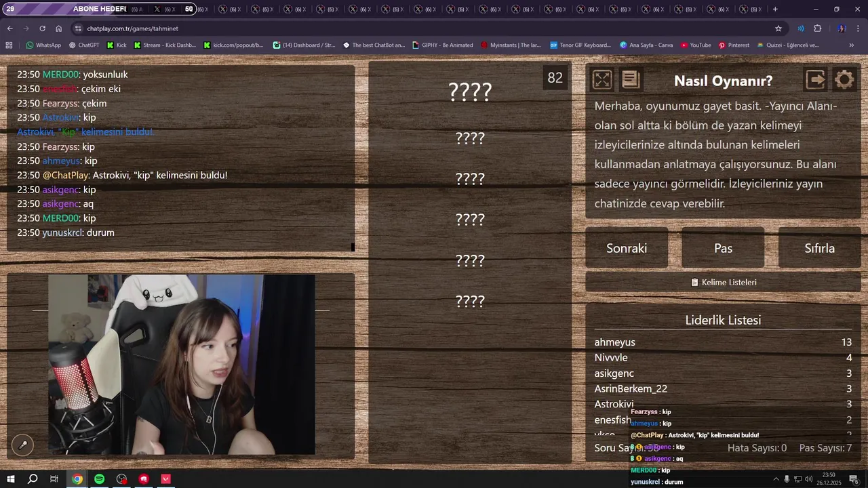
Task: Expand the bookmarks overflow chevron
Action: (851, 45)
